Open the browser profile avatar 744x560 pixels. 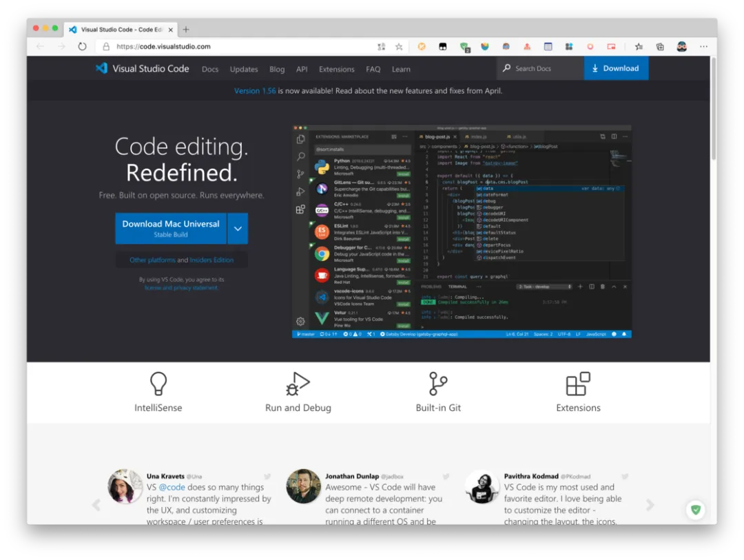[x=682, y=47]
